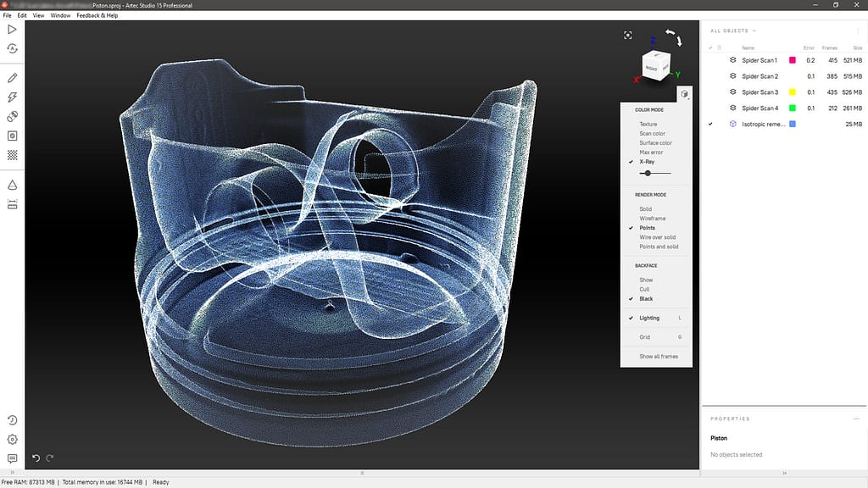Enable Texture color mode

(649, 123)
